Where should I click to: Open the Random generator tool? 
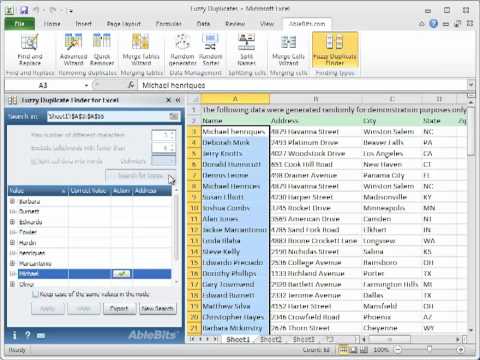click(x=182, y=50)
